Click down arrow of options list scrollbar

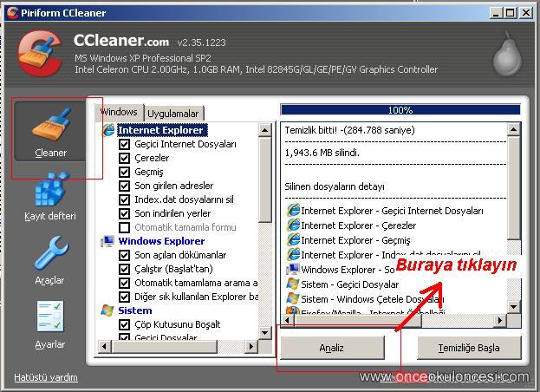[x=265, y=332]
